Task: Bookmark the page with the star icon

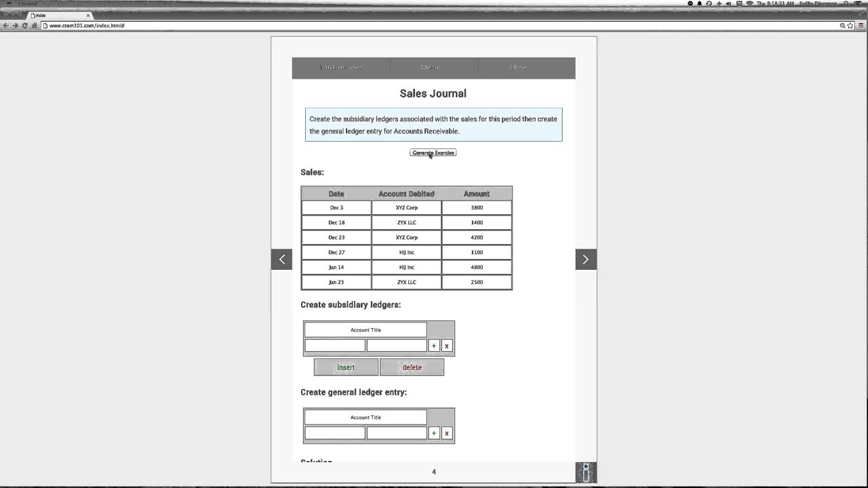Action: [x=850, y=25]
